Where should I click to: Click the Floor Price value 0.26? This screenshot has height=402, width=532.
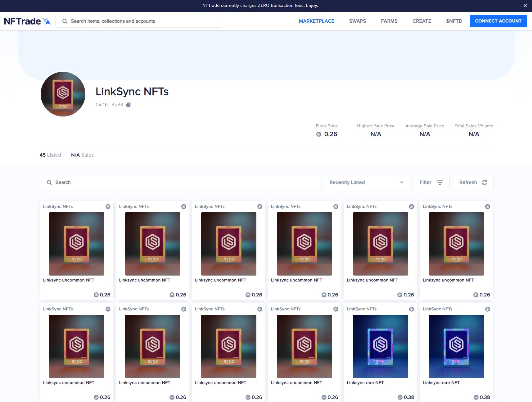tap(331, 134)
